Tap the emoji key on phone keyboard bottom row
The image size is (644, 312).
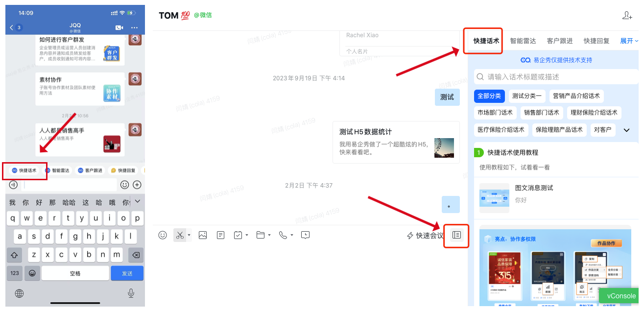pyautogui.click(x=32, y=273)
